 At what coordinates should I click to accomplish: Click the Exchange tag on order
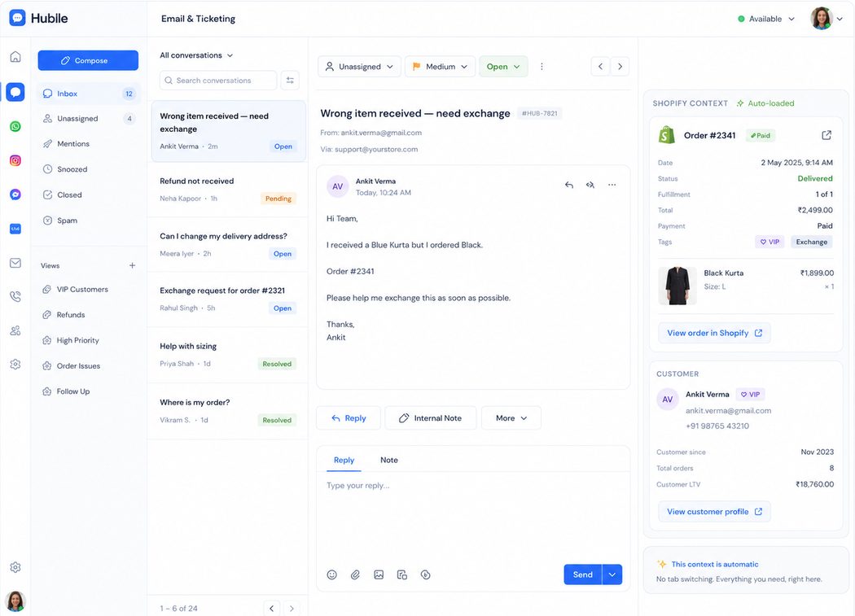point(811,242)
